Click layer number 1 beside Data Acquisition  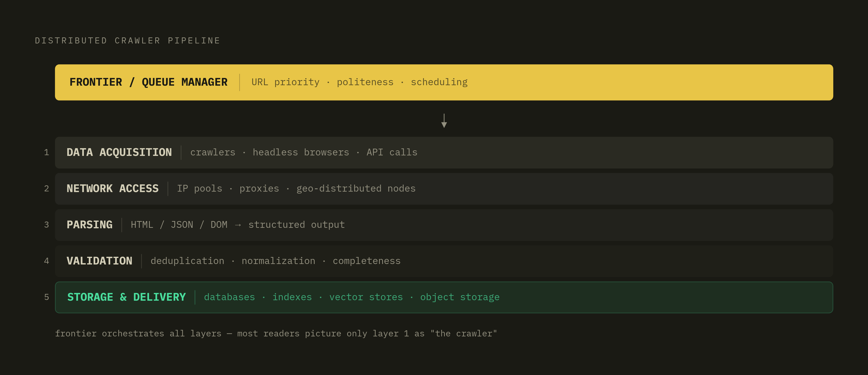pyautogui.click(x=47, y=153)
